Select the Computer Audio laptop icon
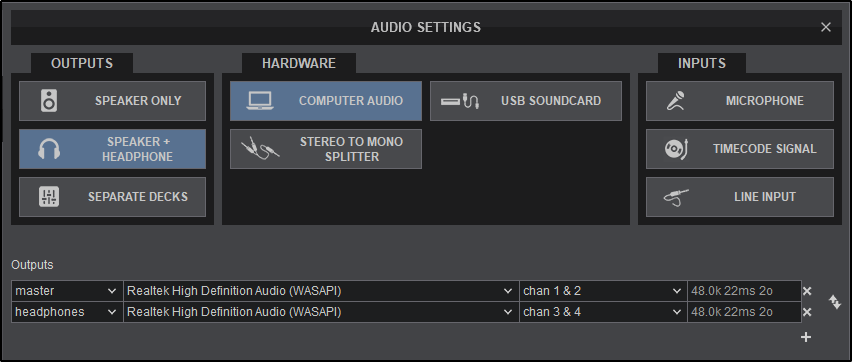This screenshot has width=852, height=362. tap(260, 101)
